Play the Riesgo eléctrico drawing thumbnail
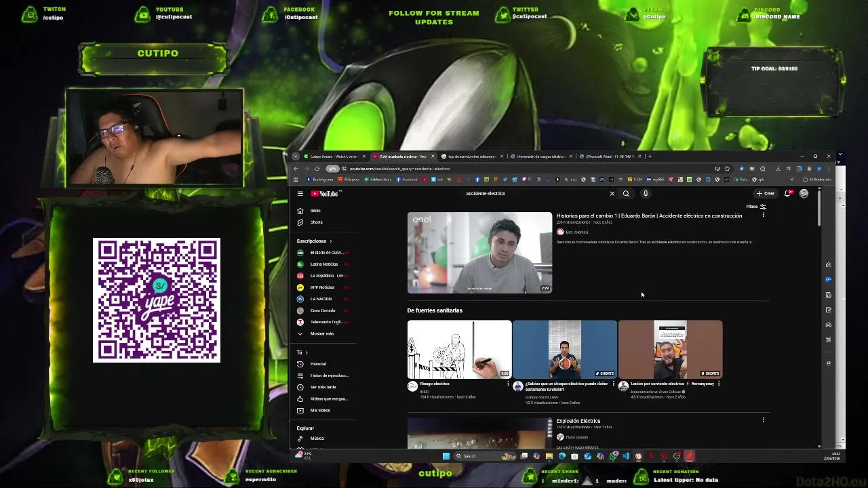Image resolution: width=868 pixels, height=488 pixels. [459, 349]
